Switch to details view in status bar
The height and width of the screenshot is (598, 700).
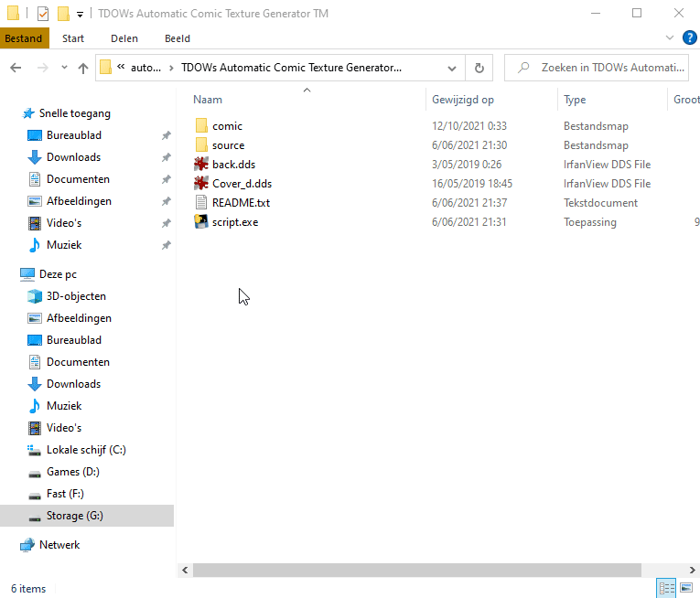pos(667,588)
